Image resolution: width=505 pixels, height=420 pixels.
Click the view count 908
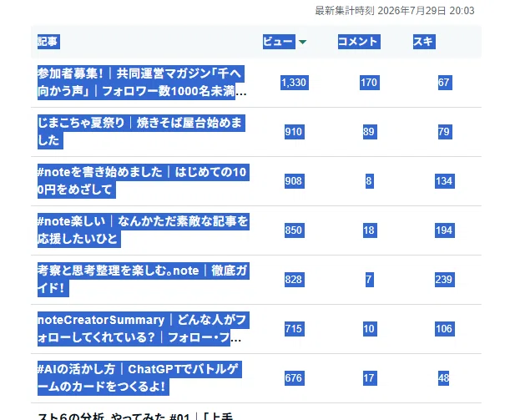click(295, 181)
